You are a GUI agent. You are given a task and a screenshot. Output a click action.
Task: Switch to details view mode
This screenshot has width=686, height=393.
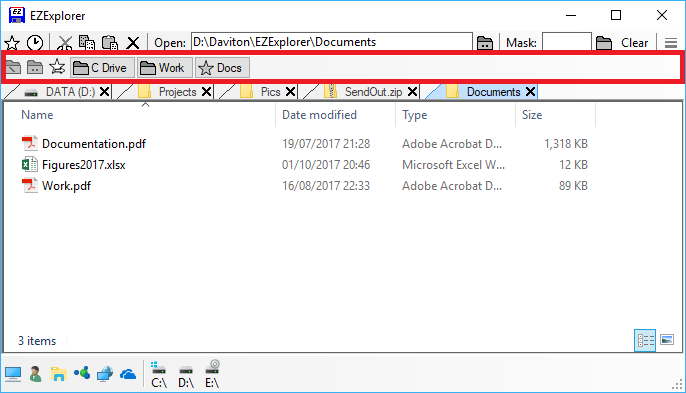click(645, 340)
